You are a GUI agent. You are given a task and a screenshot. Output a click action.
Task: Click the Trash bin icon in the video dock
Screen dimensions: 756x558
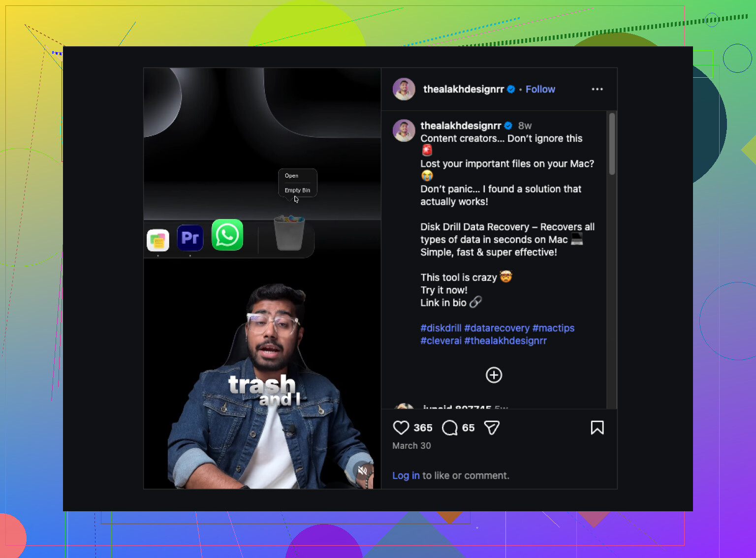click(289, 233)
